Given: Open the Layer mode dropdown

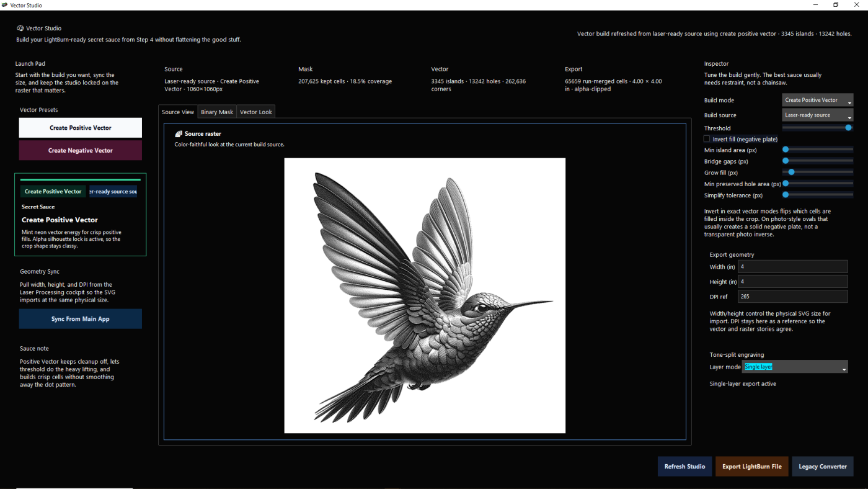Looking at the screenshot, I should pyautogui.click(x=795, y=367).
